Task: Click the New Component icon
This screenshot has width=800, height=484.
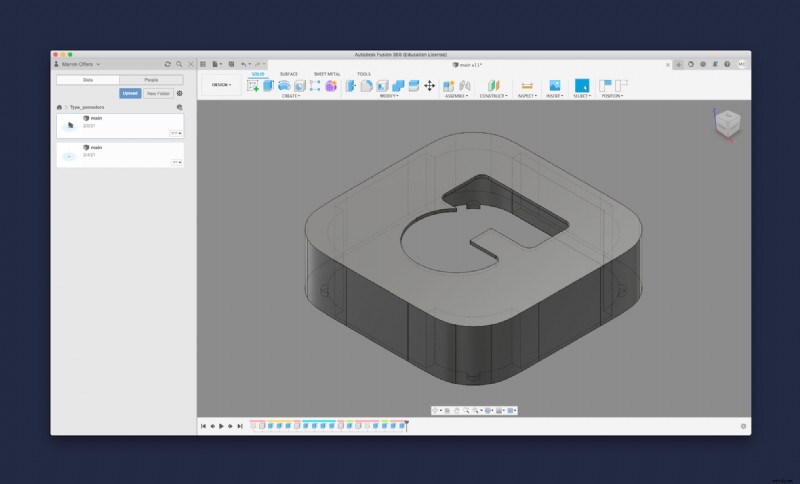Action: click(x=448, y=86)
